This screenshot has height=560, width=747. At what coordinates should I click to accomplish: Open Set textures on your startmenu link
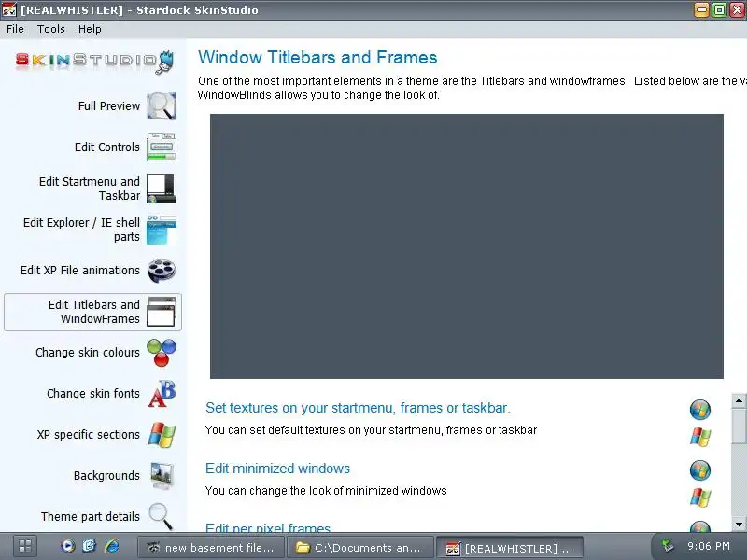pos(358,408)
